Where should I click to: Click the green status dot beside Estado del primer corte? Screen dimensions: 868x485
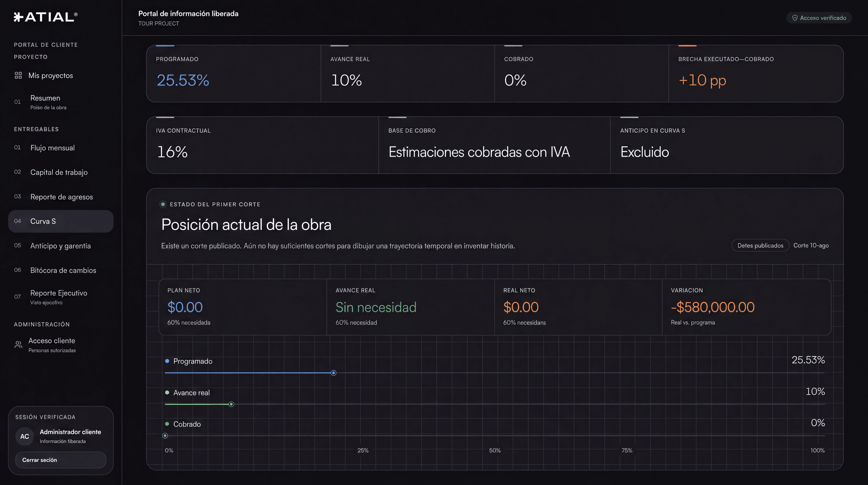(x=163, y=204)
